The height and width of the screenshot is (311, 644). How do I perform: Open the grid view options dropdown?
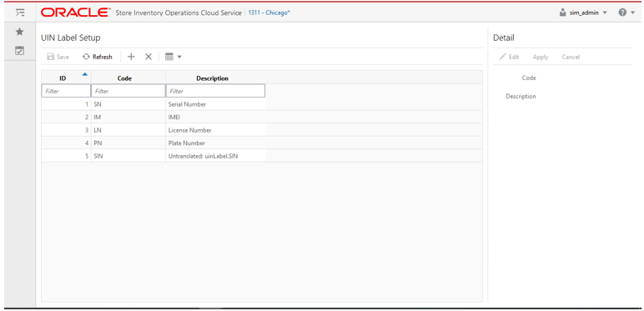coord(174,57)
